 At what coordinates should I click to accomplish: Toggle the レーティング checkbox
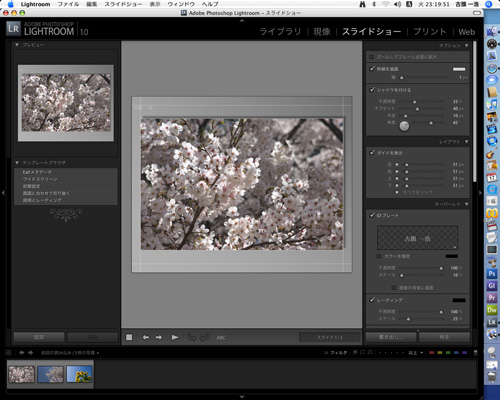[x=372, y=300]
